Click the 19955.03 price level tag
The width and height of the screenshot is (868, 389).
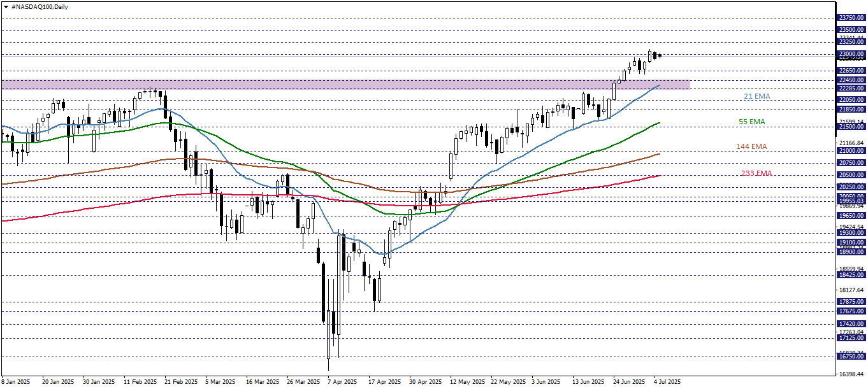click(851, 201)
